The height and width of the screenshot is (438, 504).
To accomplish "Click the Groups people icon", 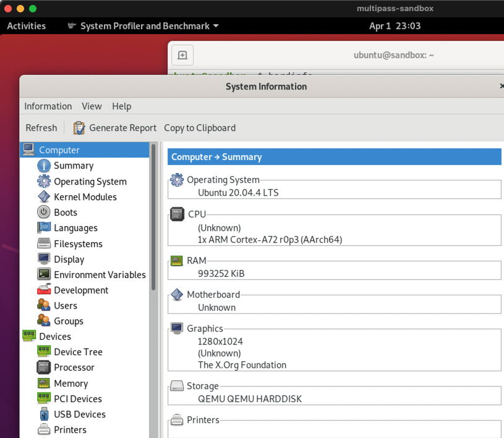I will [44, 320].
